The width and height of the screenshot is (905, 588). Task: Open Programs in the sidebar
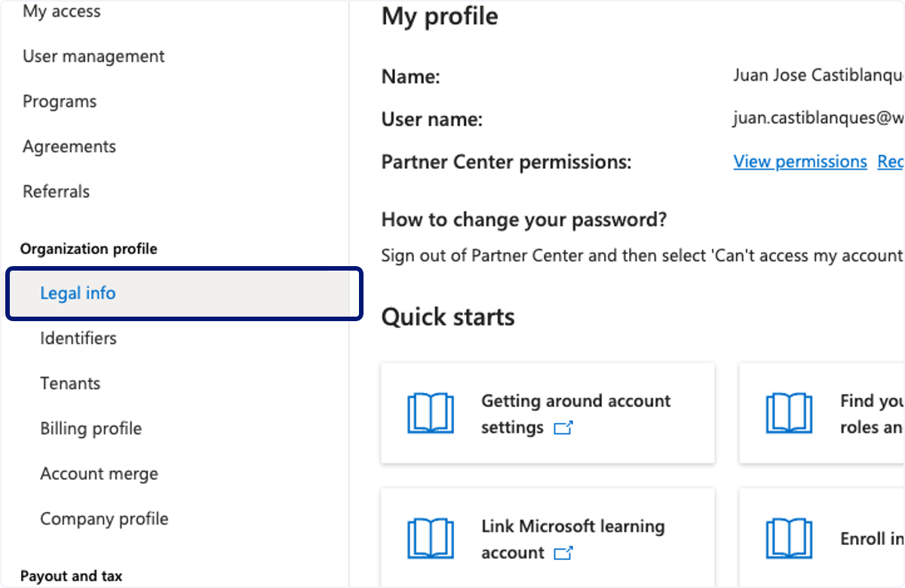[x=60, y=102]
